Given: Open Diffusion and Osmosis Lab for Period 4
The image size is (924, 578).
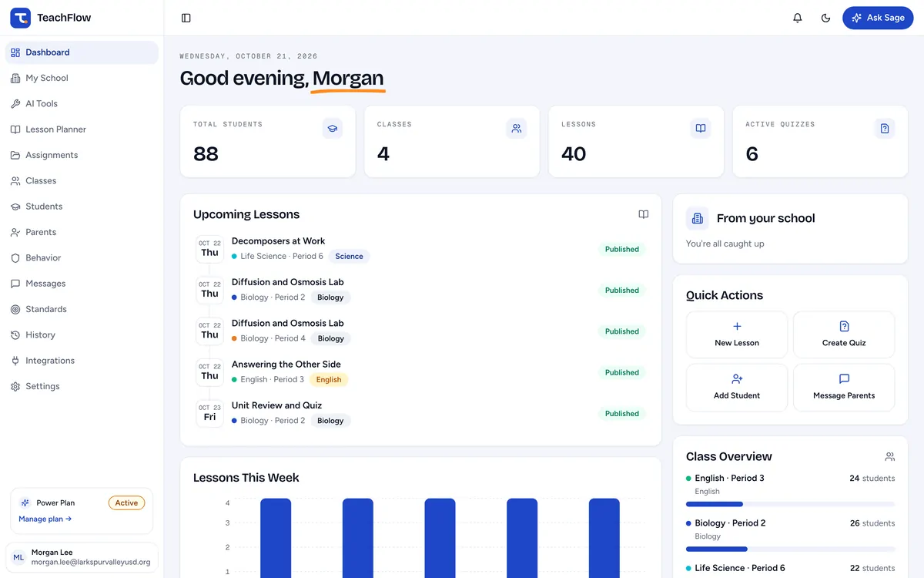Looking at the screenshot, I should (x=287, y=323).
